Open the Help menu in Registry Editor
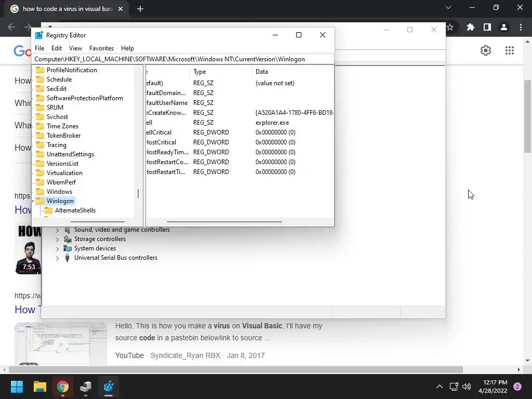The height and width of the screenshot is (399, 532). [127, 48]
